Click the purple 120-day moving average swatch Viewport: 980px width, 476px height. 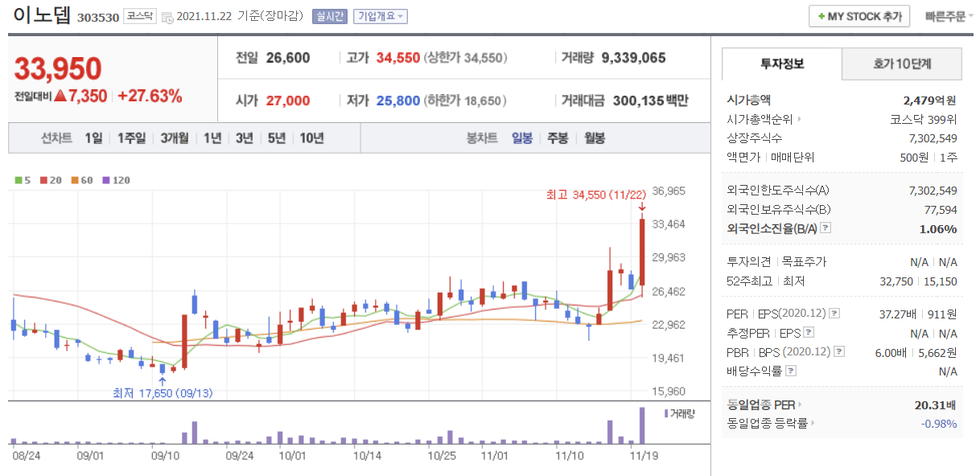coord(108,180)
